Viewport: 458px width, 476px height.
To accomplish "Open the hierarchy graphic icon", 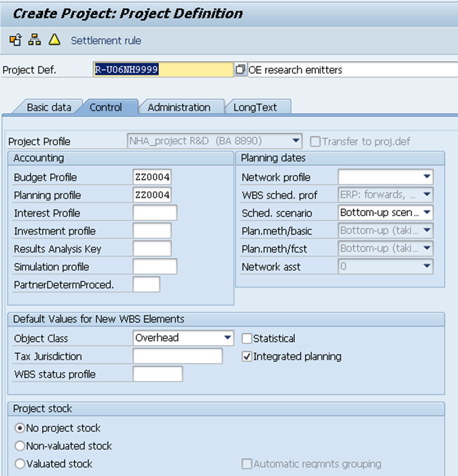I will tap(35, 41).
